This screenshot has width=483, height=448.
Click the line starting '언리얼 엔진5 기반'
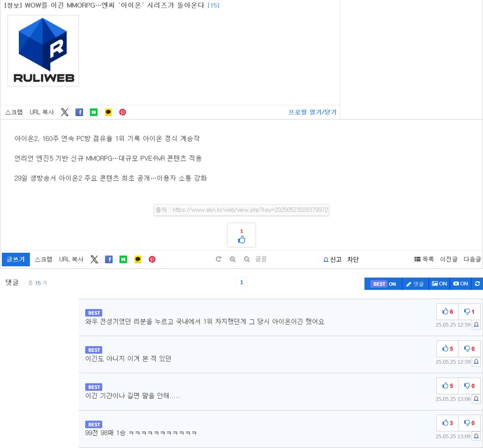point(108,158)
